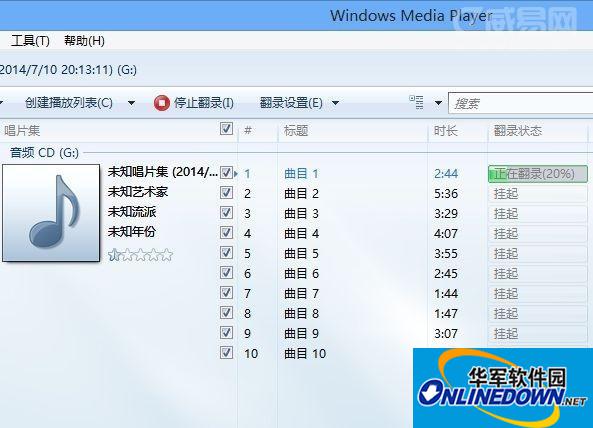Uncheck the checkbox for track 8

(226, 313)
